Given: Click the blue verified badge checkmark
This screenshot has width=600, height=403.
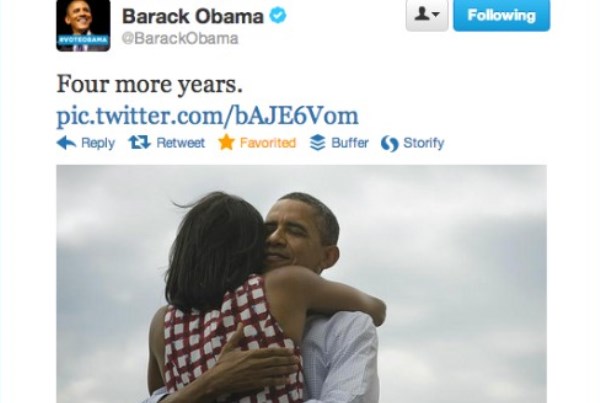Looking at the screenshot, I should click(277, 16).
